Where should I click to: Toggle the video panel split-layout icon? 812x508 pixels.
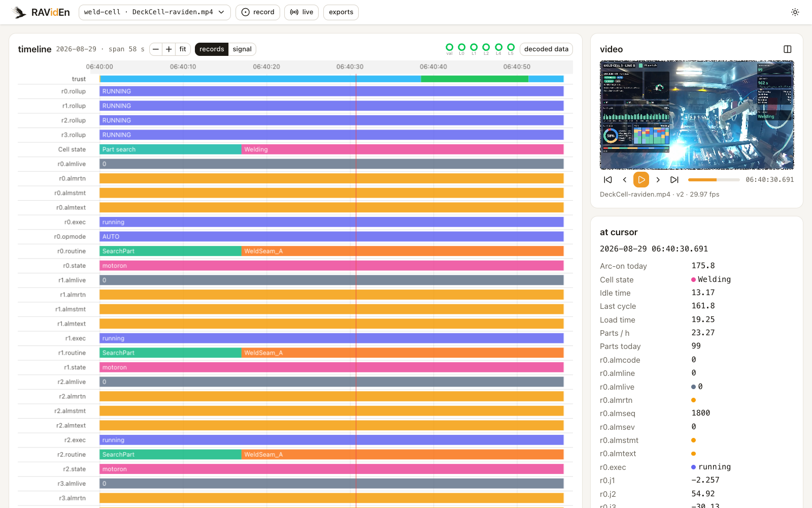(788, 49)
